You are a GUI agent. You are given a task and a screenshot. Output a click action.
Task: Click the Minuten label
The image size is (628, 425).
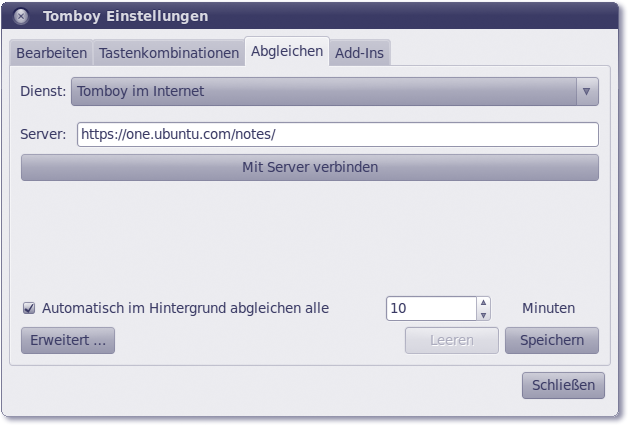(548, 308)
